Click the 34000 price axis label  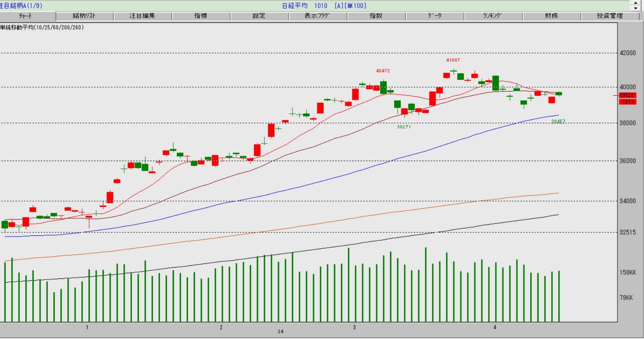pos(628,201)
